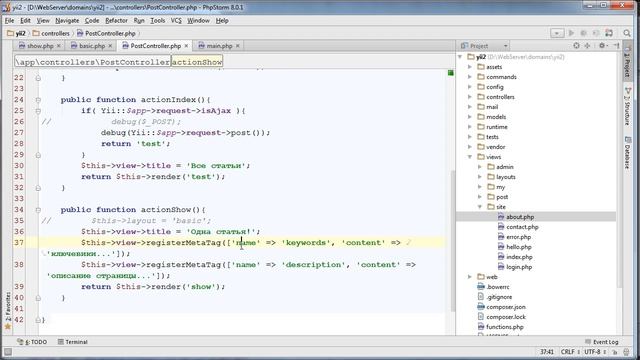Switch to the basic.php editor tab
The height and width of the screenshot is (360, 640).
tap(92, 46)
